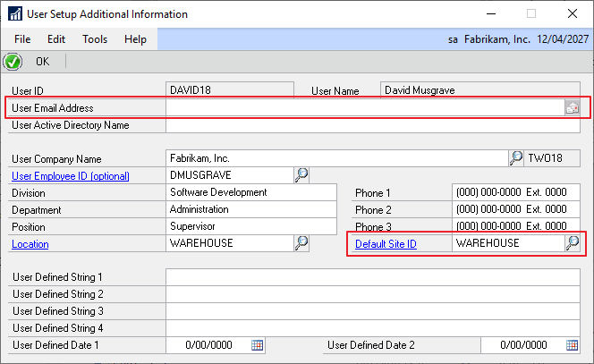The image size is (594, 364).
Task: Click the OK button text
Action: pyautogui.click(x=42, y=62)
